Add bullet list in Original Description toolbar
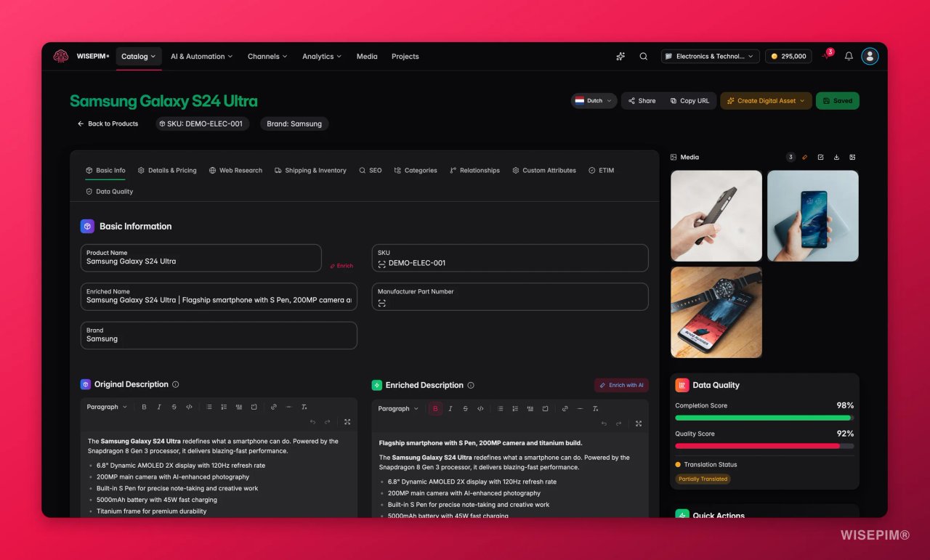 [x=209, y=407]
